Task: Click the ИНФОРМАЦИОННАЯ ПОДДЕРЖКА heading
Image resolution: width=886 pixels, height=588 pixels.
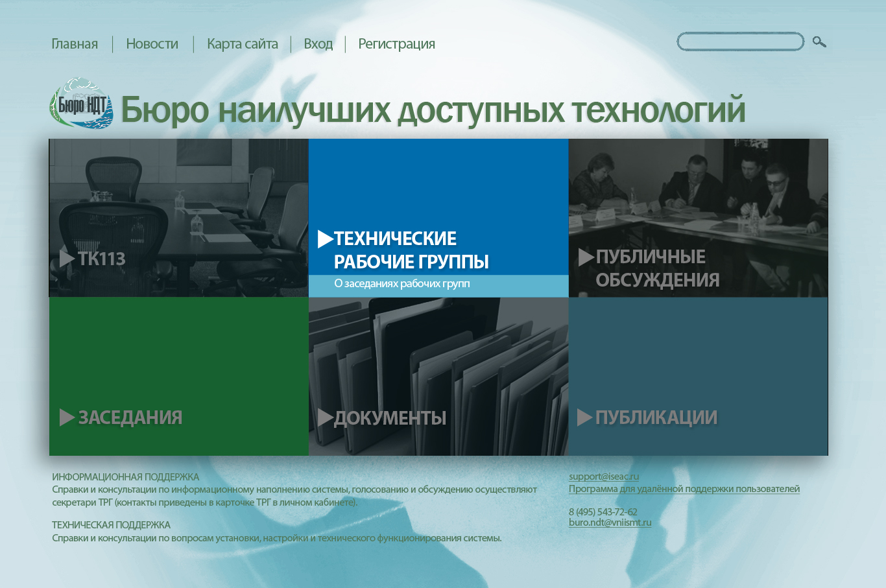Action: [126, 477]
